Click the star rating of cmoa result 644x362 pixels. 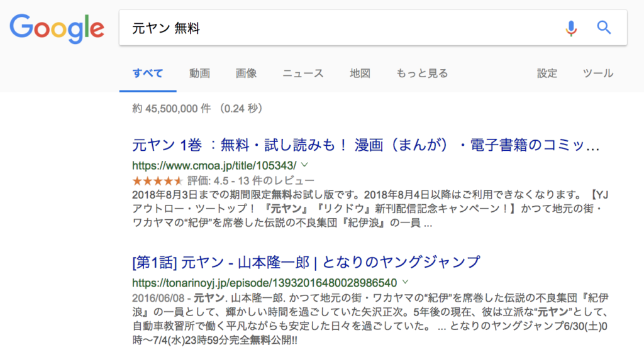tap(157, 180)
